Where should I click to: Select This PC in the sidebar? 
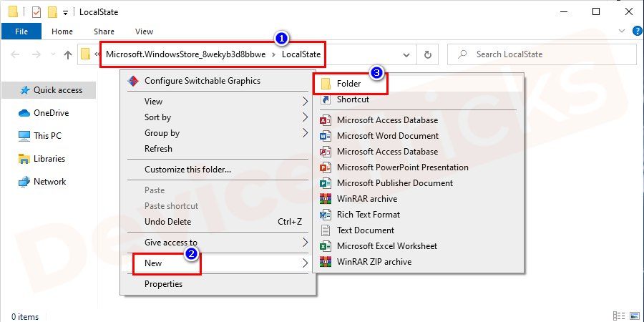click(x=49, y=136)
